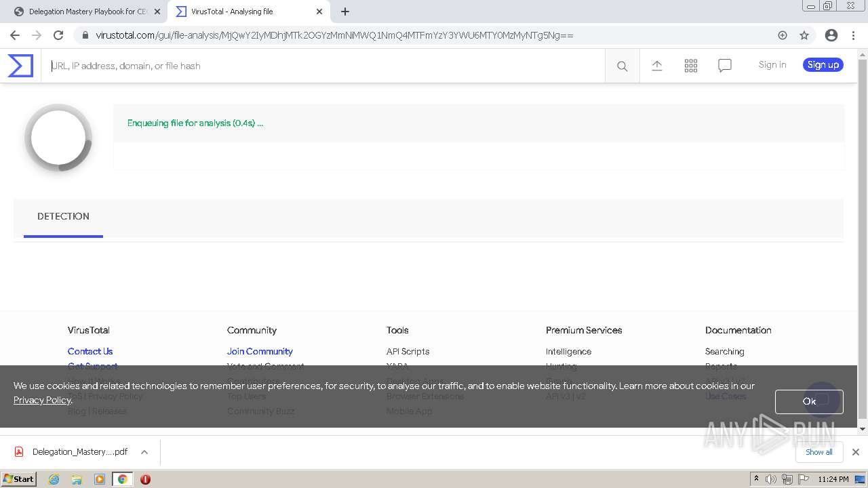
Task: Click the taskbar clock 11:24 PM
Action: point(833,479)
